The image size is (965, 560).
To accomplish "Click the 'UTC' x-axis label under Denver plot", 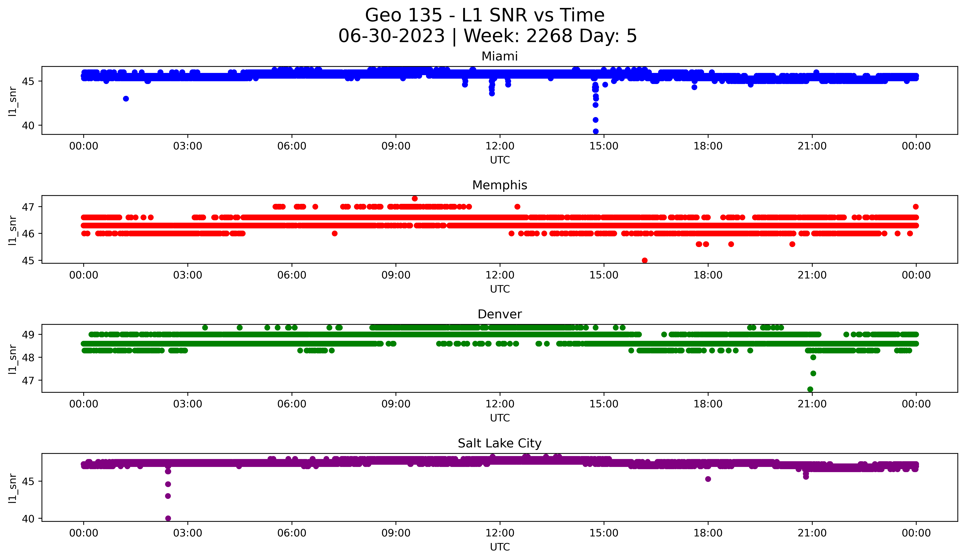I will pos(500,418).
